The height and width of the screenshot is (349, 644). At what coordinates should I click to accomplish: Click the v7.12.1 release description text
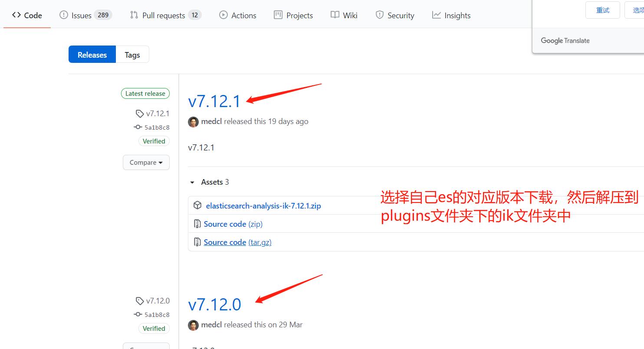[x=201, y=147]
